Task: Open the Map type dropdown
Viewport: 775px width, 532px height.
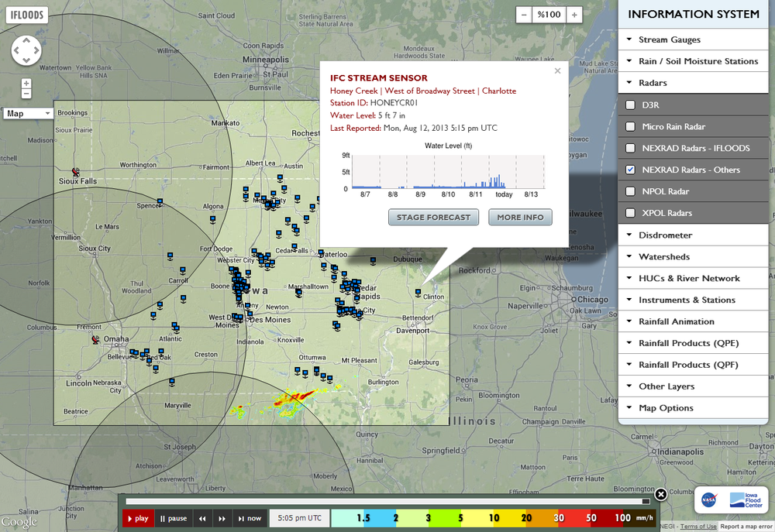Action: [28, 113]
